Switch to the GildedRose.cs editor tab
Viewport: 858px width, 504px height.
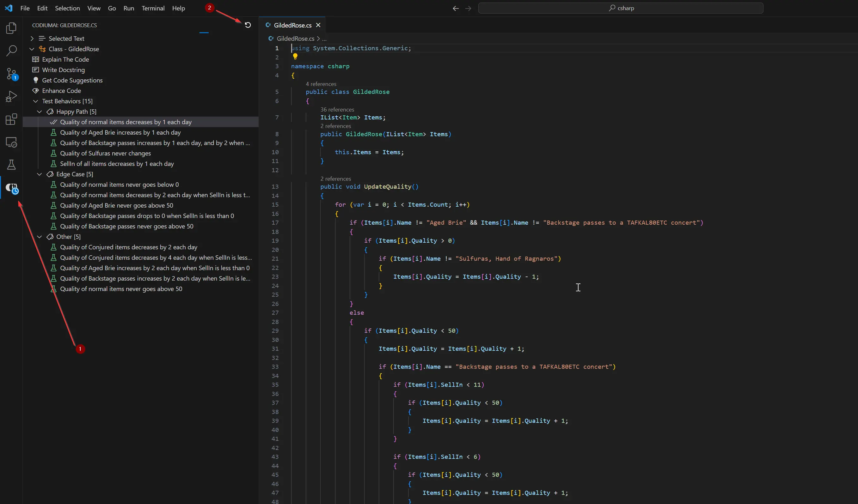click(292, 25)
